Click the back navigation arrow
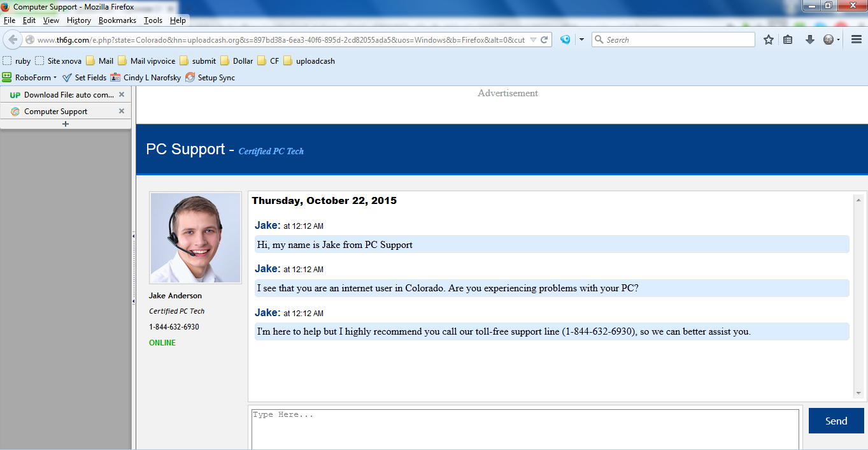Viewport: 868px width, 450px height. pyautogui.click(x=13, y=40)
